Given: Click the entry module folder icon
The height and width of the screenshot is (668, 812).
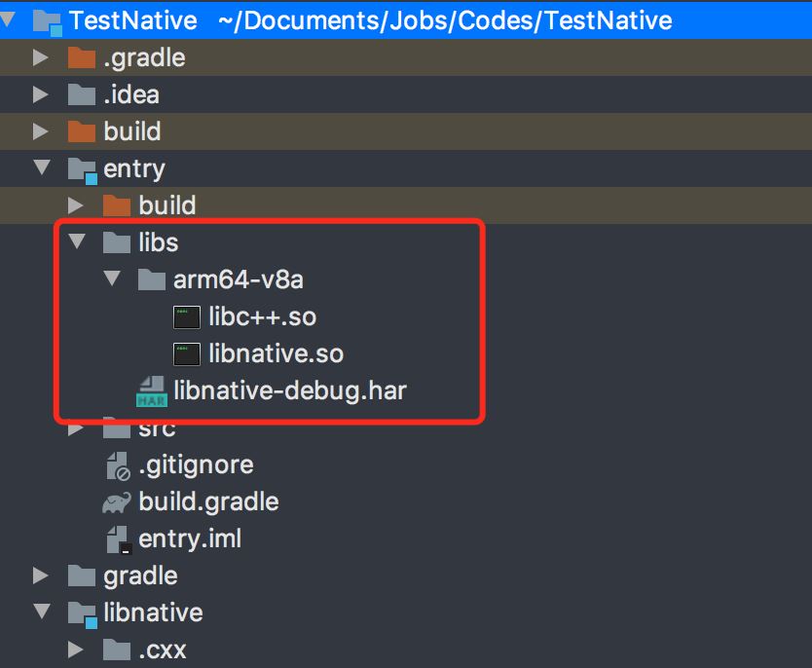Looking at the screenshot, I should 82,169.
